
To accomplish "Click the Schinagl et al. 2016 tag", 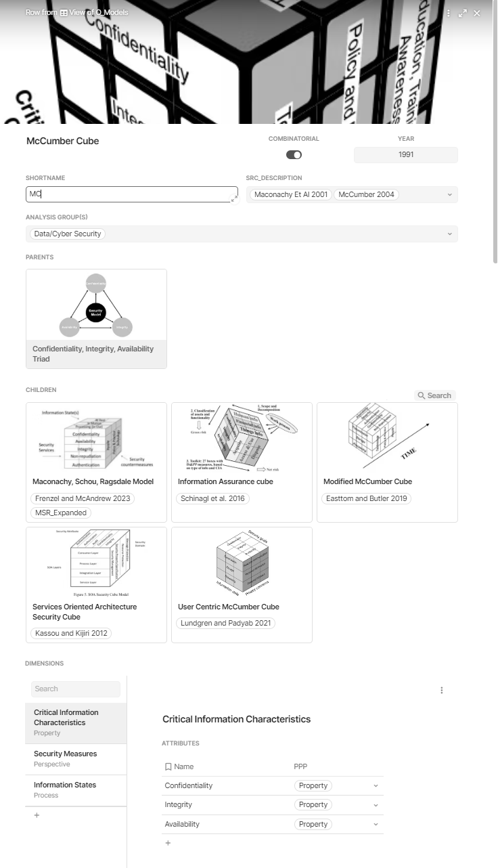I will (x=214, y=498).
